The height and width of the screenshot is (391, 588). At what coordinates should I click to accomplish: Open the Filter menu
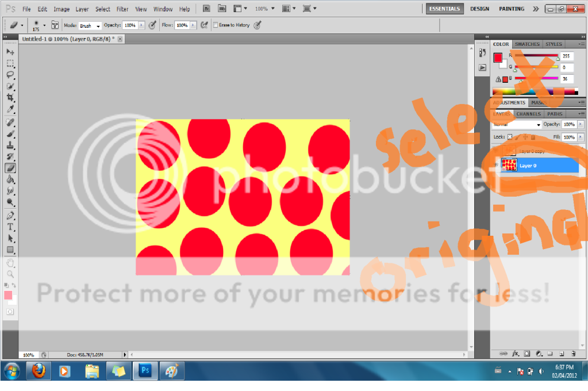pyautogui.click(x=122, y=9)
